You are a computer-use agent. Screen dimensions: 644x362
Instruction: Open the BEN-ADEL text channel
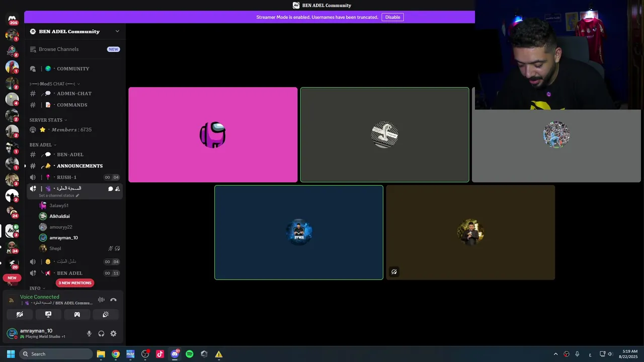74,154
